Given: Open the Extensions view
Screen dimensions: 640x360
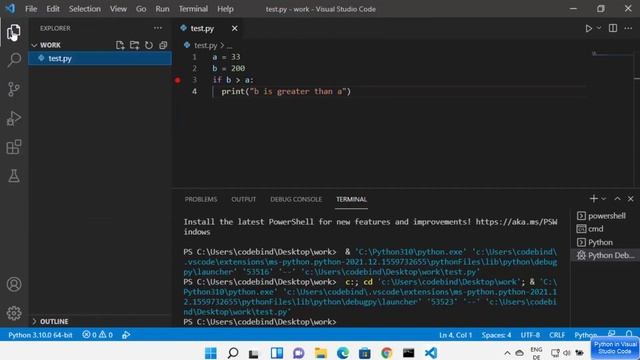Looking at the screenshot, I should click(x=14, y=147).
